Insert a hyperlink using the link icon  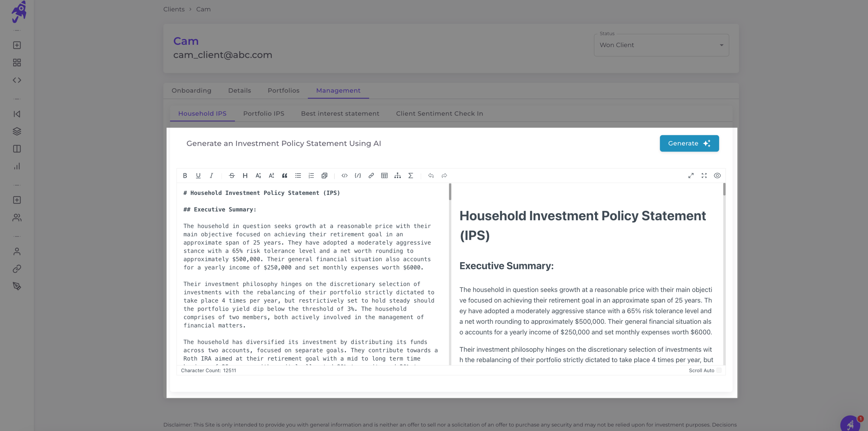pyautogui.click(x=371, y=175)
